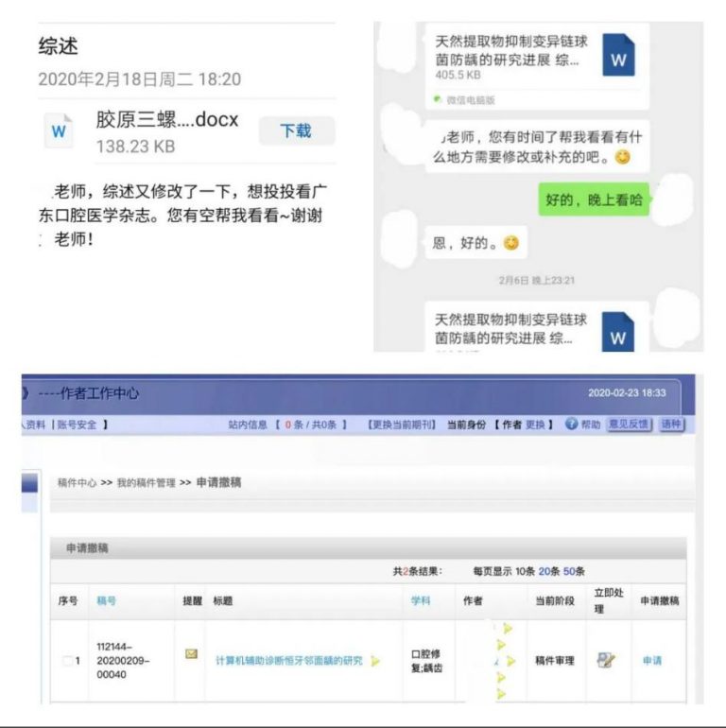Viewport: 726px width, 728px height.
Task: Click the 意见反馈 feedback button
Action: (x=629, y=425)
